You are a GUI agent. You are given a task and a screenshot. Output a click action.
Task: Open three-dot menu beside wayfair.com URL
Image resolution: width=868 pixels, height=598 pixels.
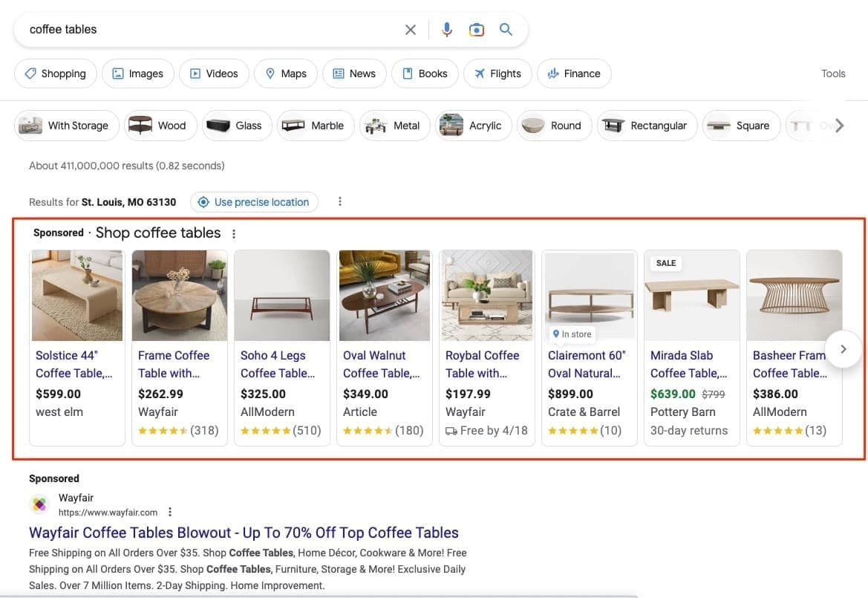(x=170, y=512)
